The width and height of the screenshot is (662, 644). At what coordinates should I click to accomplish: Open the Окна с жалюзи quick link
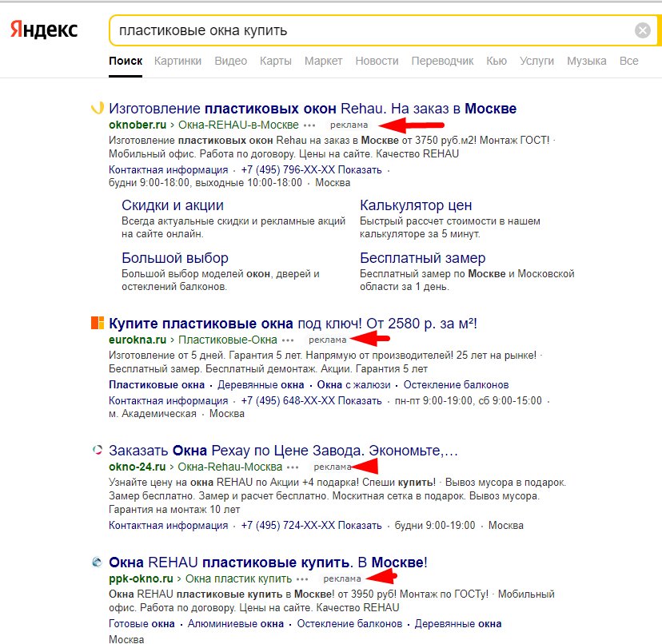coord(354,385)
